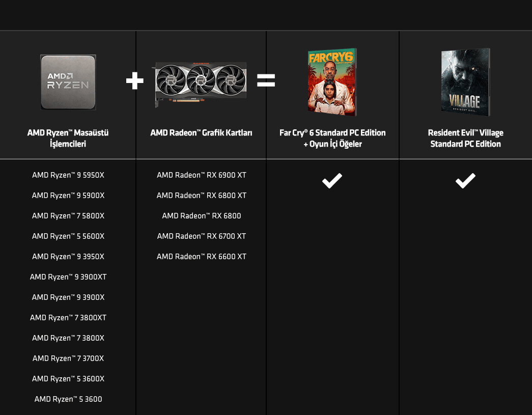Viewport: 532px width, 415px height.
Task: Click AMD Radeon RX 6700 XT entry
Action: pyautogui.click(x=202, y=236)
